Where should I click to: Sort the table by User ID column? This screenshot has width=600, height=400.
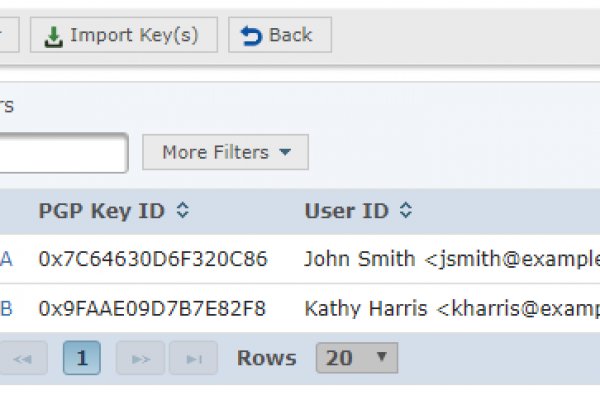346,211
